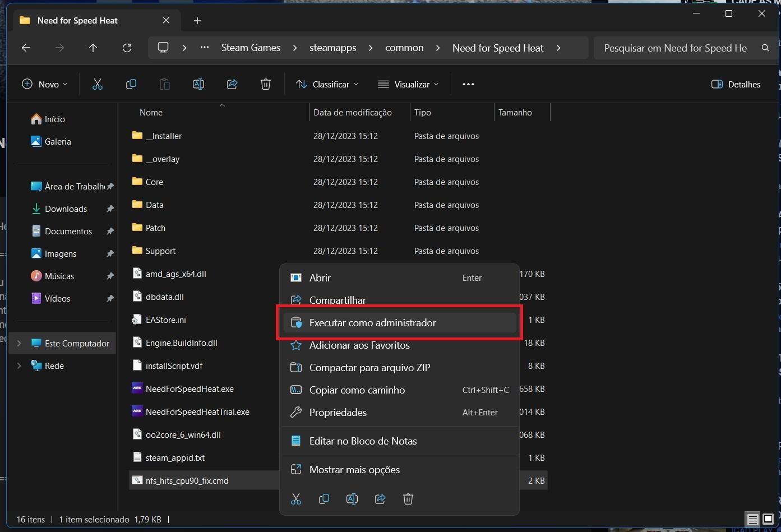The width and height of the screenshot is (781, 532).
Task: Click the Copy icon in the toolbar
Action: [x=131, y=84]
